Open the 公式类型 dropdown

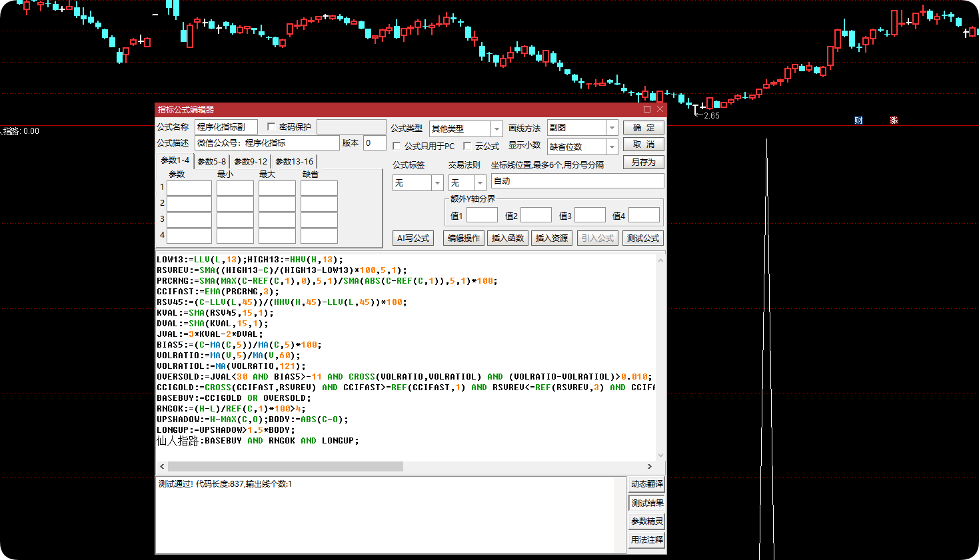496,129
